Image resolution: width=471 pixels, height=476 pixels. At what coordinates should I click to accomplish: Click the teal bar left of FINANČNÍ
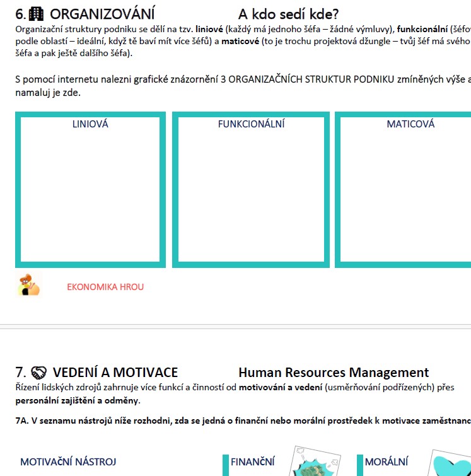[x=225, y=465]
